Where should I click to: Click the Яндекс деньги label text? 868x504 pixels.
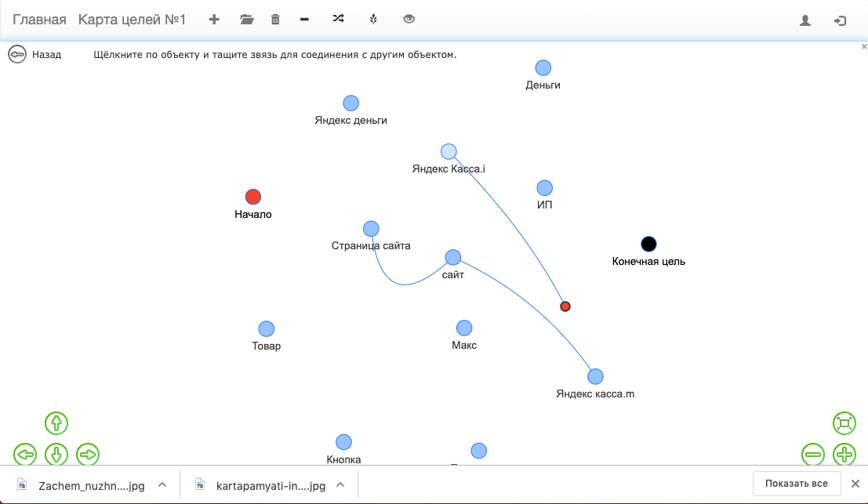(351, 120)
